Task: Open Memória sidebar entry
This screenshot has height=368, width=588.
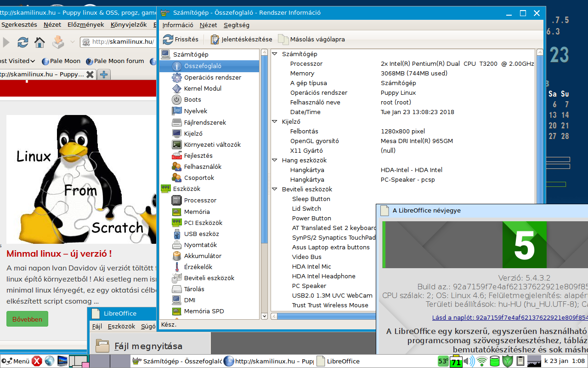Action: click(x=197, y=212)
